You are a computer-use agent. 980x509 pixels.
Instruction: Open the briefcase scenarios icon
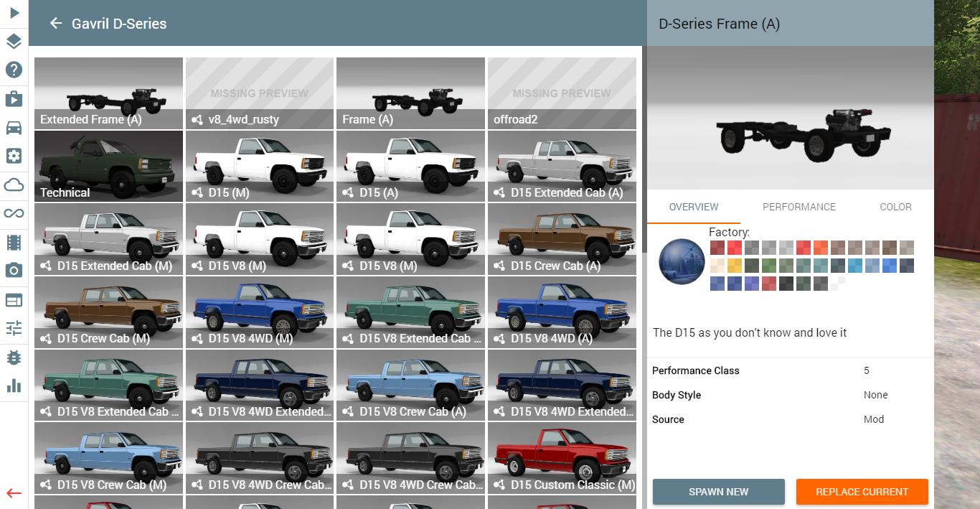click(14, 98)
